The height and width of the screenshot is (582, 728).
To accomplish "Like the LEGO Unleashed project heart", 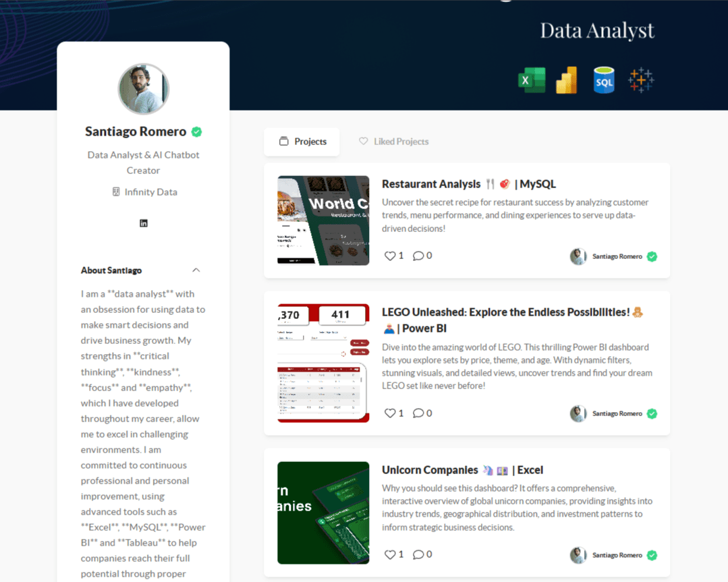I will 389,413.
